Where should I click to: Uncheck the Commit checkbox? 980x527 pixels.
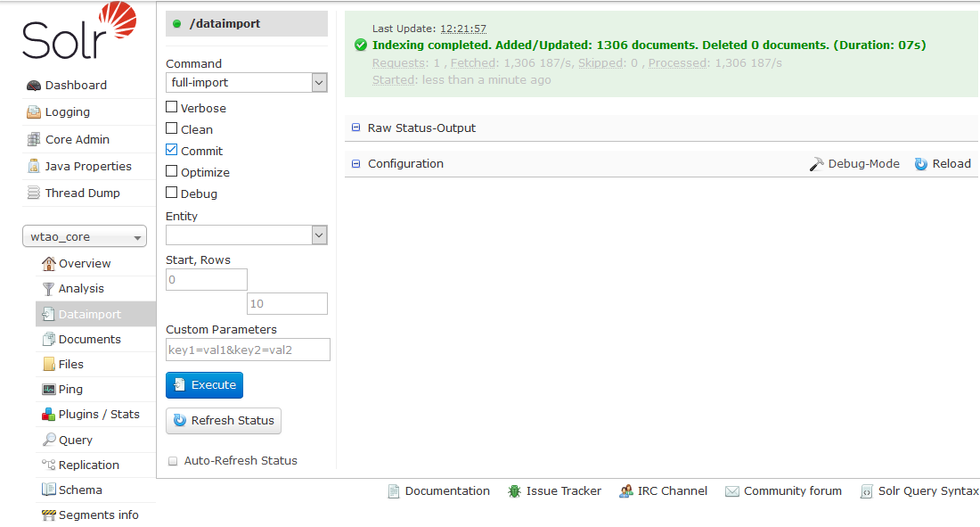coord(171,150)
